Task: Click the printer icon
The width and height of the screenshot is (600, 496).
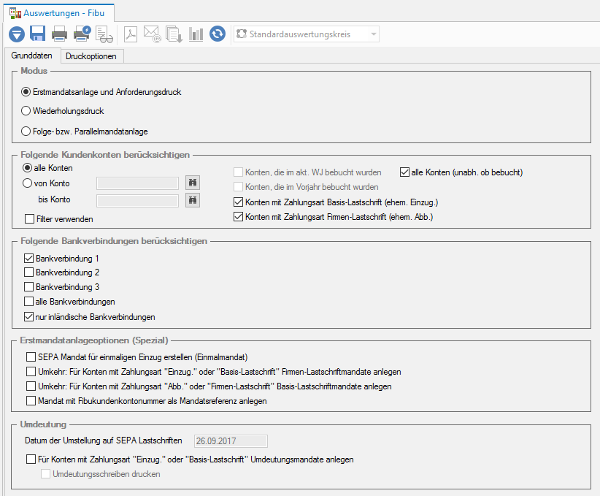Action: click(x=59, y=34)
